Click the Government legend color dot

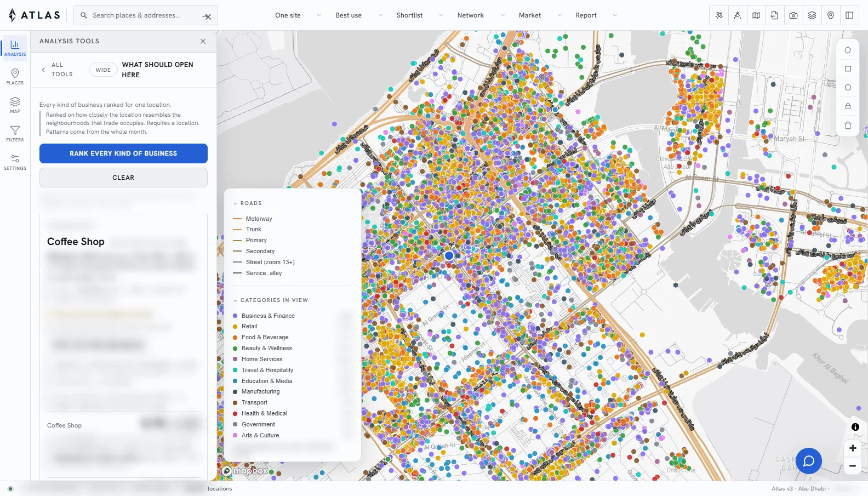(235, 424)
